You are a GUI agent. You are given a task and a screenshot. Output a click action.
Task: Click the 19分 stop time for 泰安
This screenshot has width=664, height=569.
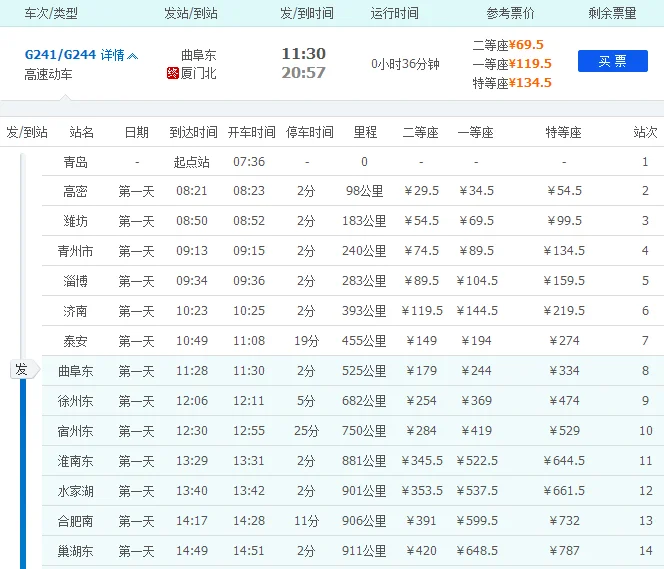pos(307,341)
